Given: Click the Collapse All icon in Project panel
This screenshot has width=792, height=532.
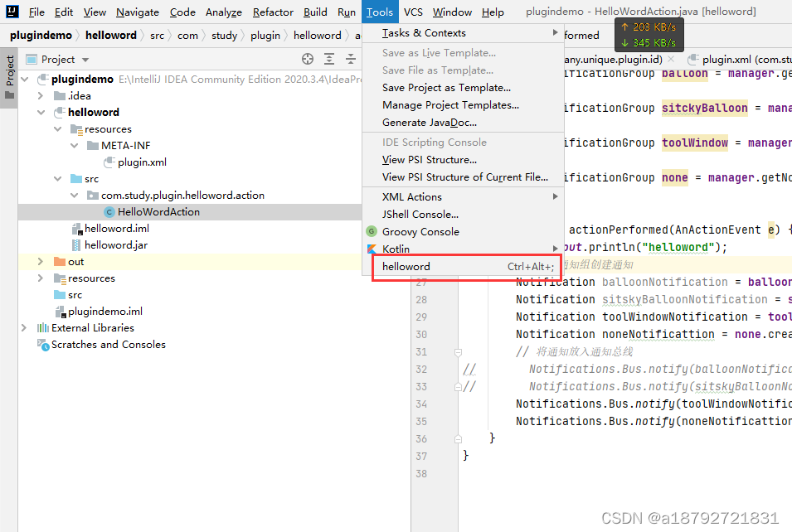Looking at the screenshot, I should pyautogui.click(x=351, y=59).
